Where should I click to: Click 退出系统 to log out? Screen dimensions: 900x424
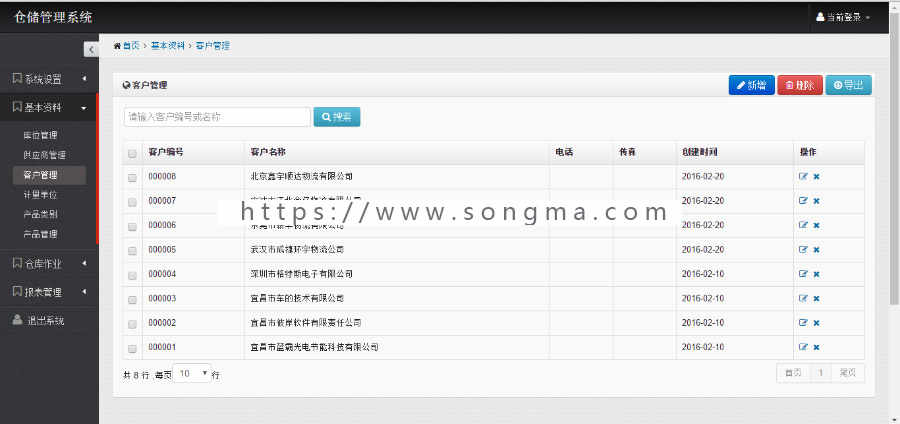pos(46,320)
